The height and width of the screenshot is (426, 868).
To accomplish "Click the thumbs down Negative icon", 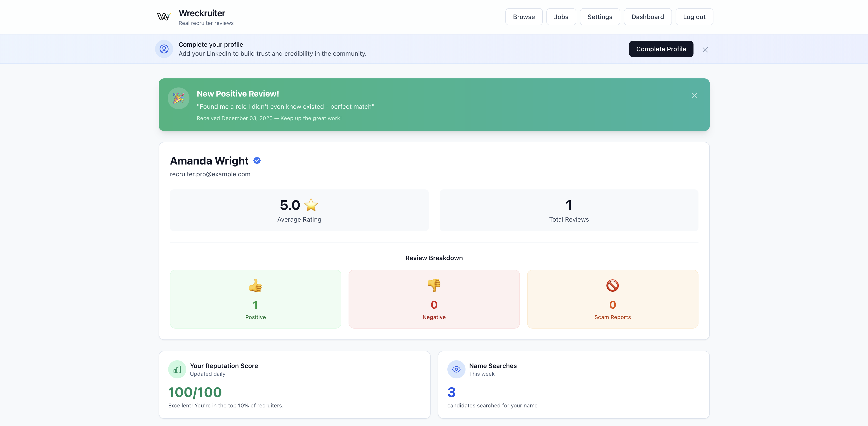I will tap(434, 286).
